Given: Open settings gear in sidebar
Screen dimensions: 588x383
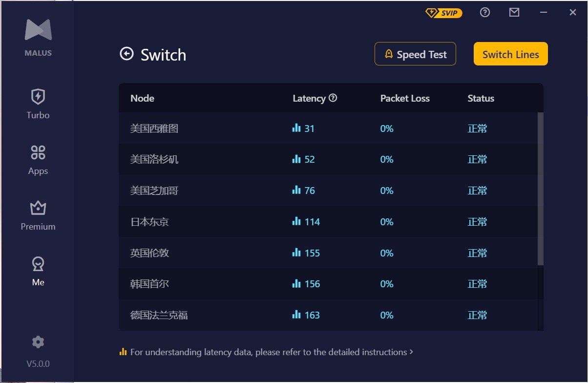Looking at the screenshot, I should 38,342.
